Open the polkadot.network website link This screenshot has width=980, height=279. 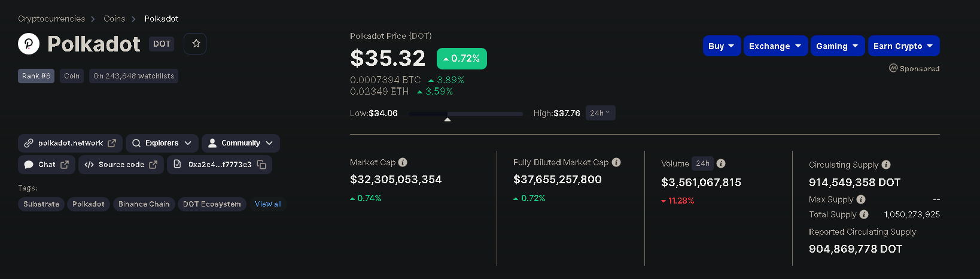[x=70, y=143]
